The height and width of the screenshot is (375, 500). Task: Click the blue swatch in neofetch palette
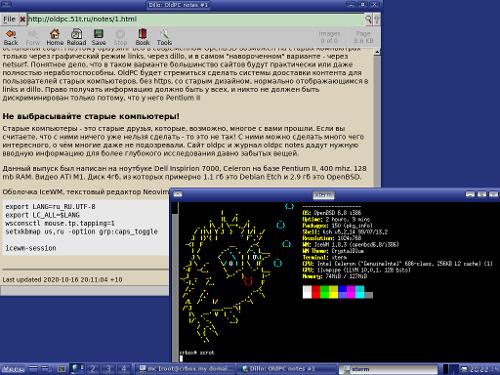(342, 292)
